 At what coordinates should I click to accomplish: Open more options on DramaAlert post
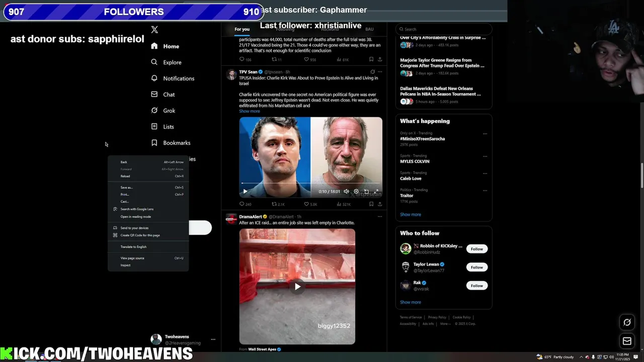point(380,217)
